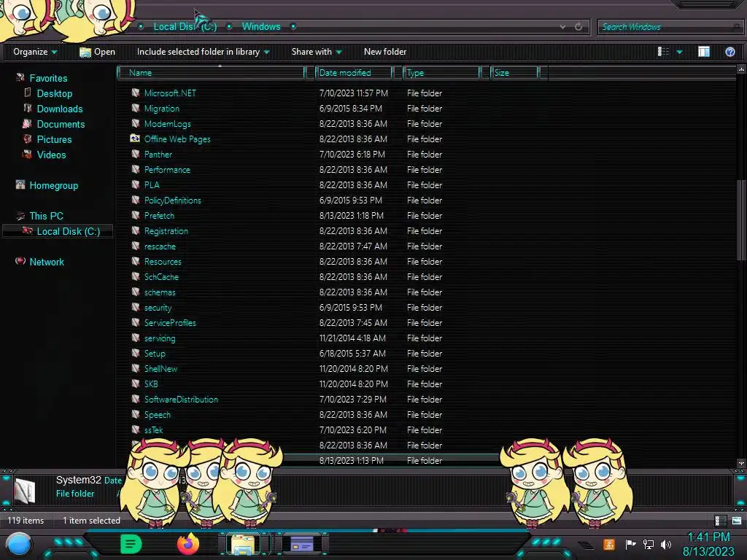Open Pictures in the navigation pane
The width and height of the screenshot is (747, 560).
pyautogui.click(x=54, y=139)
